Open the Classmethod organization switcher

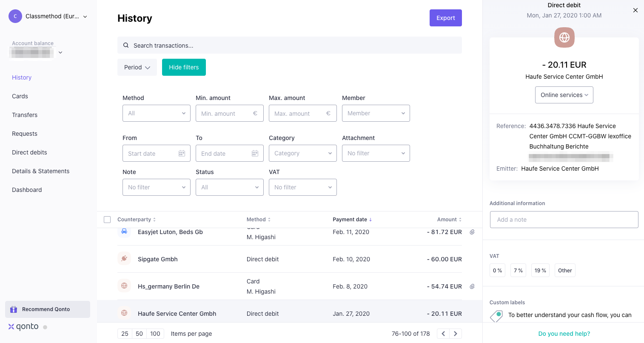tap(48, 16)
